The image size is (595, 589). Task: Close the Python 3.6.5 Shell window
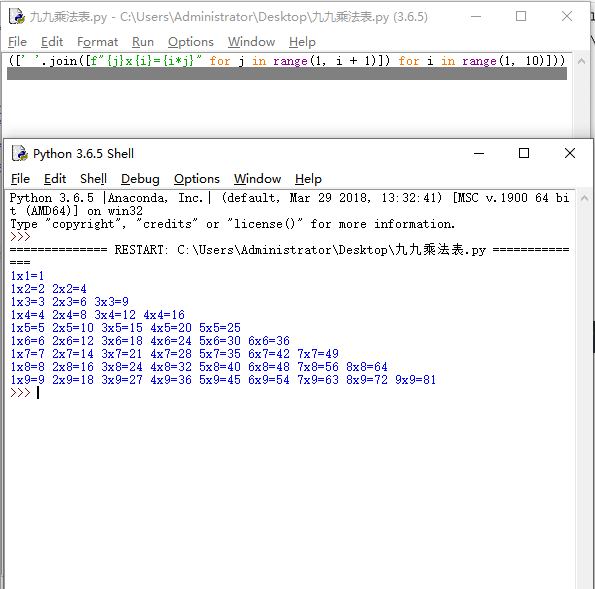pos(570,153)
